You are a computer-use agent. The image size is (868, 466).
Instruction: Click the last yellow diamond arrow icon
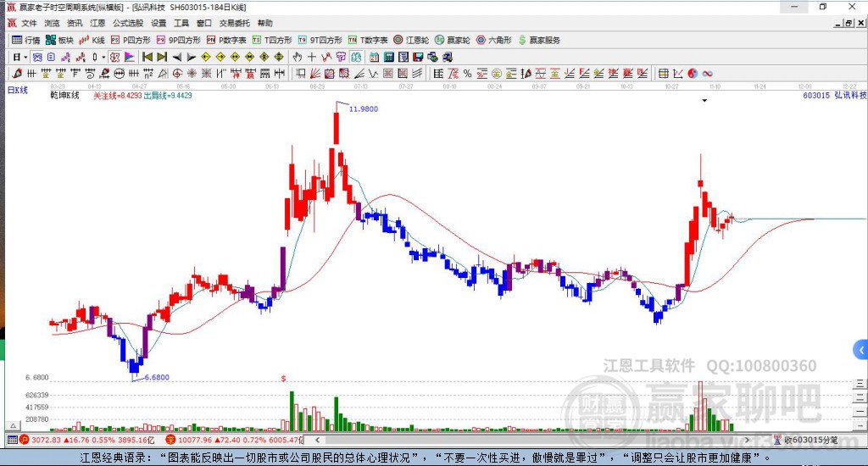click(279, 57)
